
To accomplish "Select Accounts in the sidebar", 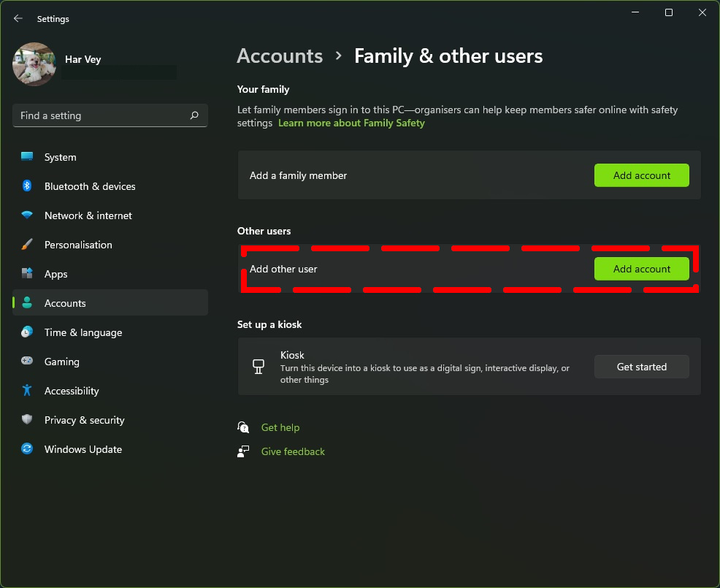I will [x=110, y=302].
